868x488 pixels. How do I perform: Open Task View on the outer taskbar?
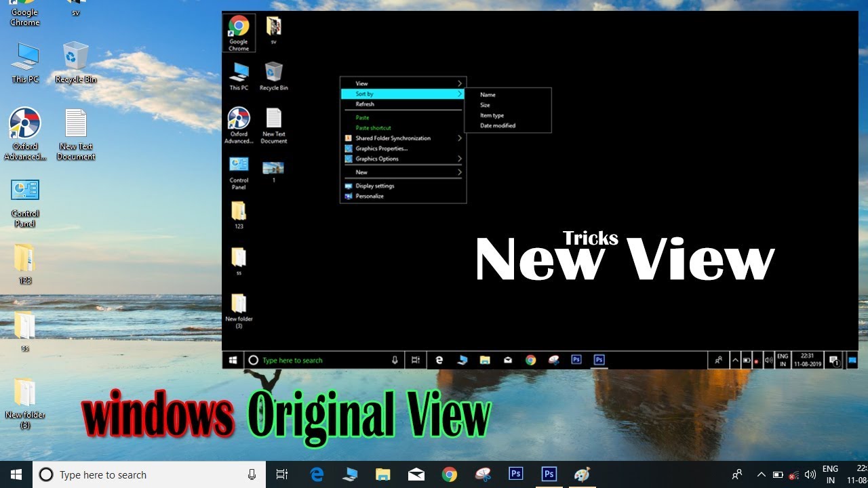tap(282, 475)
